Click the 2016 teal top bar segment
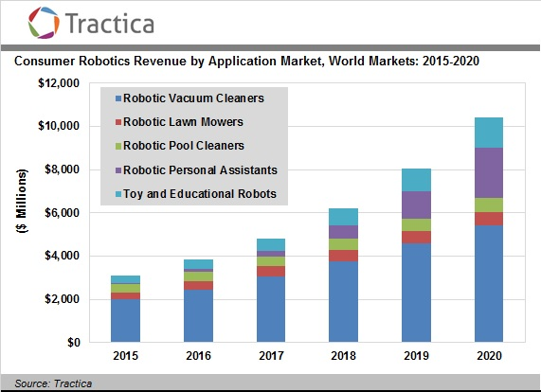The height and width of the screenshot is (392, 541). [198, 264]
